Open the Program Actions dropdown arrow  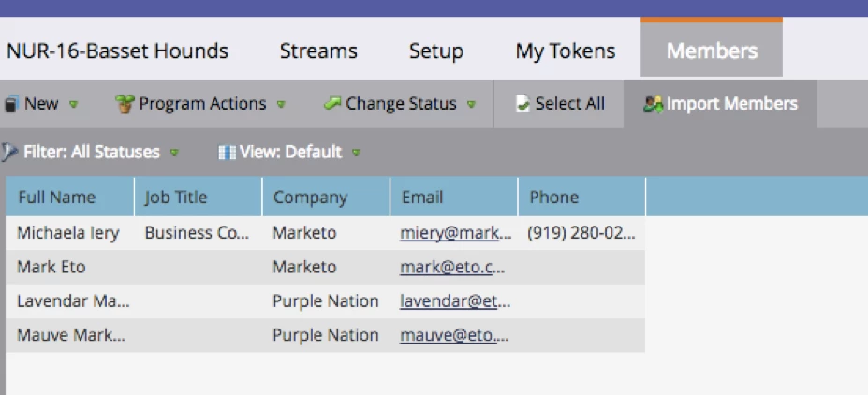[x=281, y=104]
